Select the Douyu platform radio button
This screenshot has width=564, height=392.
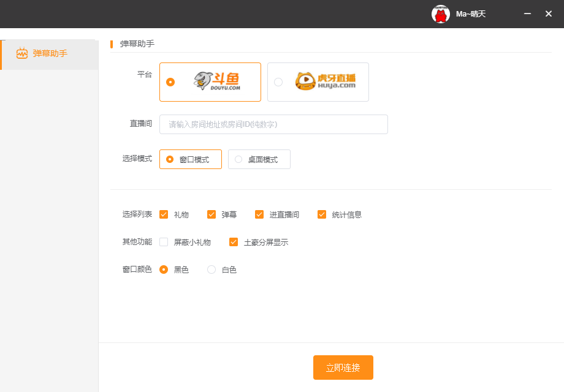pos(170,82)
